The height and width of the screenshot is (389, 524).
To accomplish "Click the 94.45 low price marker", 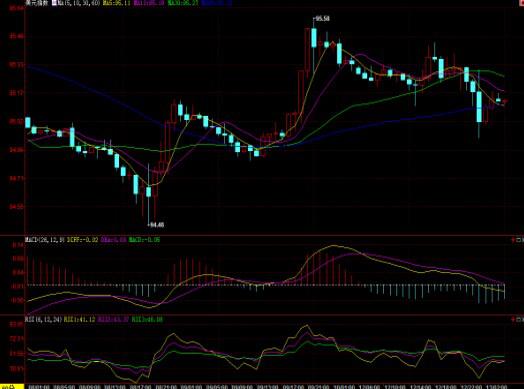I will (156, 225).
